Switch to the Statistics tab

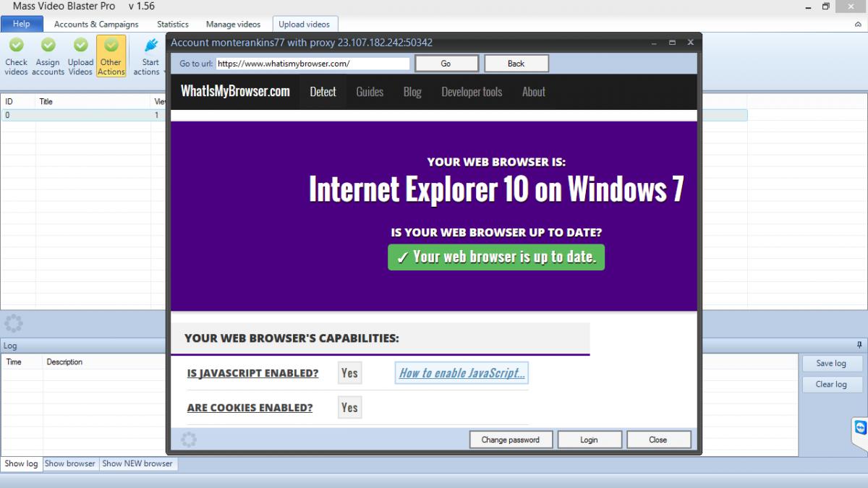pos(173,24)
